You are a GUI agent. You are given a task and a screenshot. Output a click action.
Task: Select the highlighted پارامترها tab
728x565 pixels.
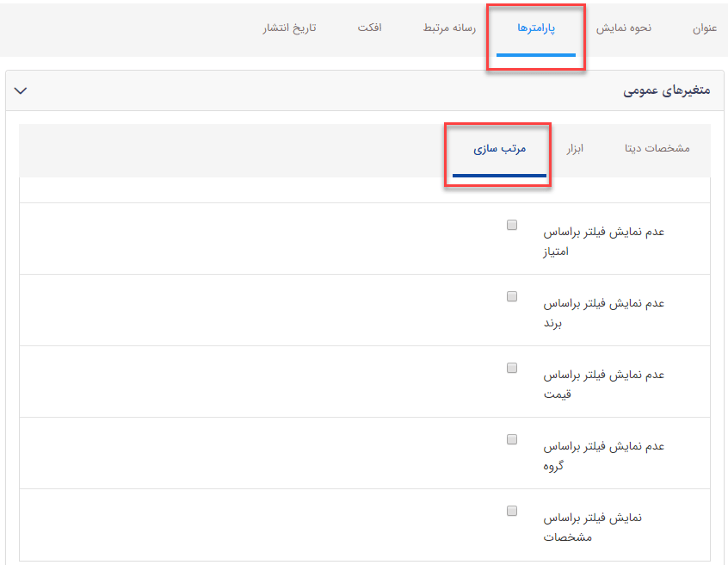[x=535, y=27]
